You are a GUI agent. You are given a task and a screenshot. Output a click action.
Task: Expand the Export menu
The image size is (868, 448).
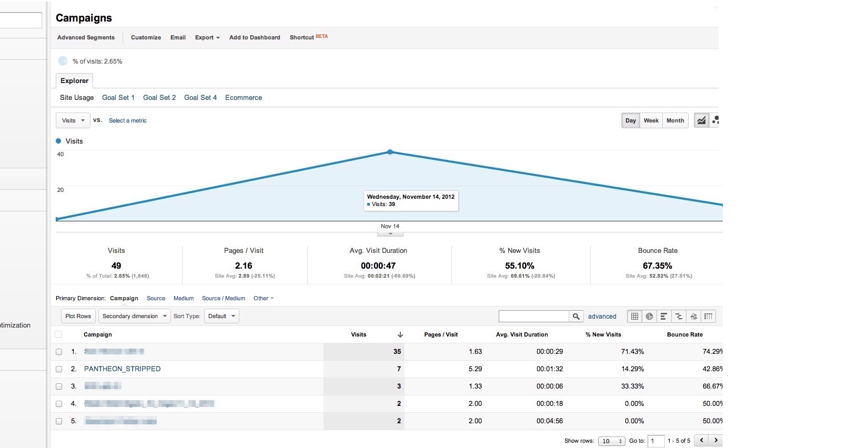click(x=207, y=37)
